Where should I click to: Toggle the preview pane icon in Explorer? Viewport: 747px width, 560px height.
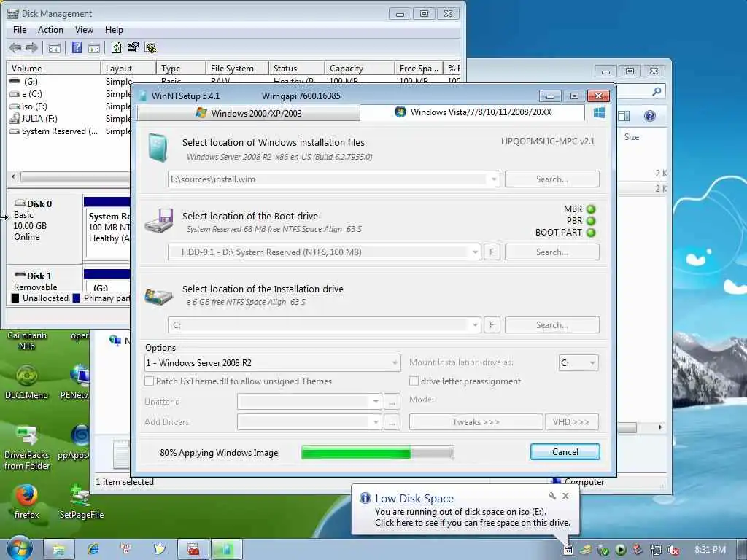tap(624, 116)
